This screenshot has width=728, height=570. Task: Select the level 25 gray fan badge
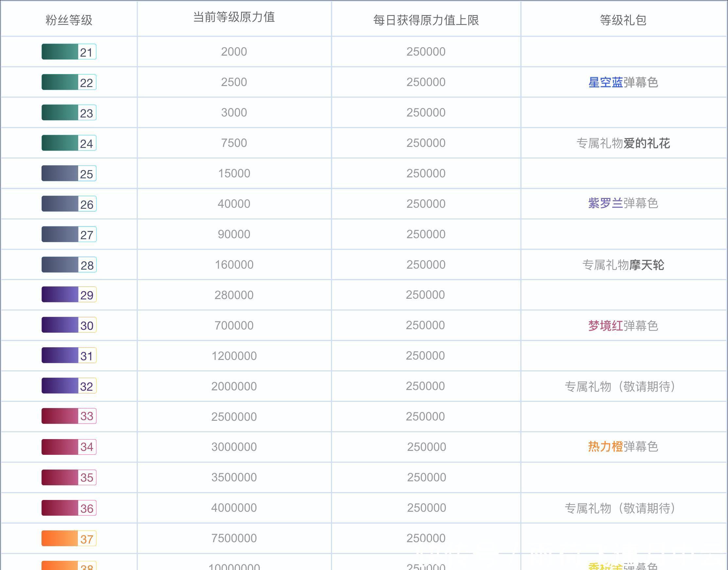tap(68, 173)
